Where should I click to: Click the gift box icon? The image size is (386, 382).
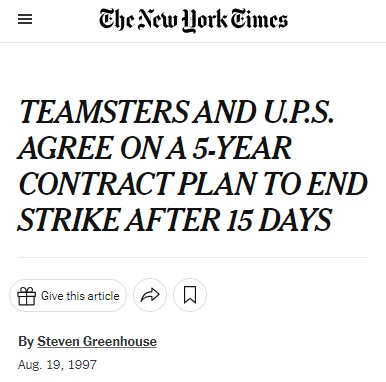[x=26, y=296]
